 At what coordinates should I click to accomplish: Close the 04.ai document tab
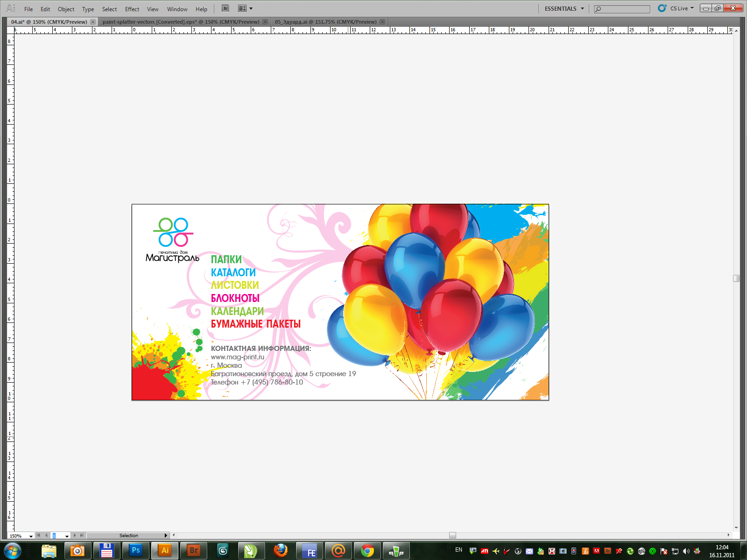(x=93, y=22)
